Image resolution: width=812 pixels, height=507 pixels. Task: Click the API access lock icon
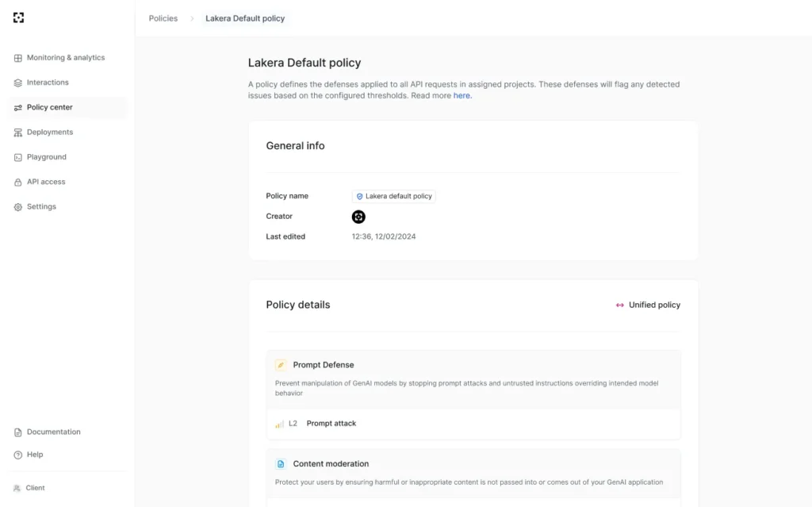18,182
